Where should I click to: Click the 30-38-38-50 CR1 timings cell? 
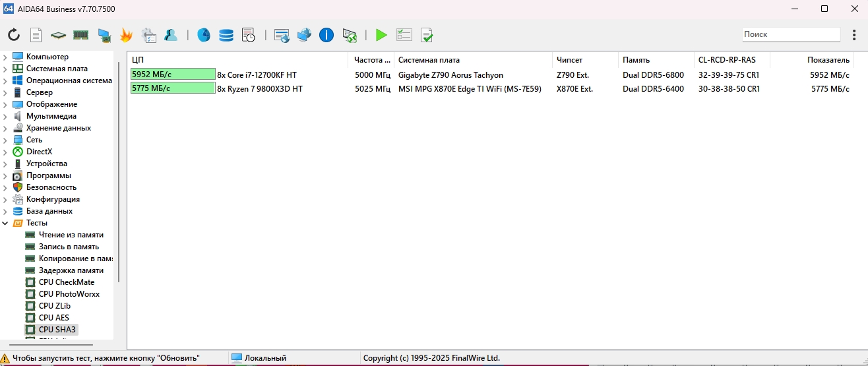click(729, 88)
